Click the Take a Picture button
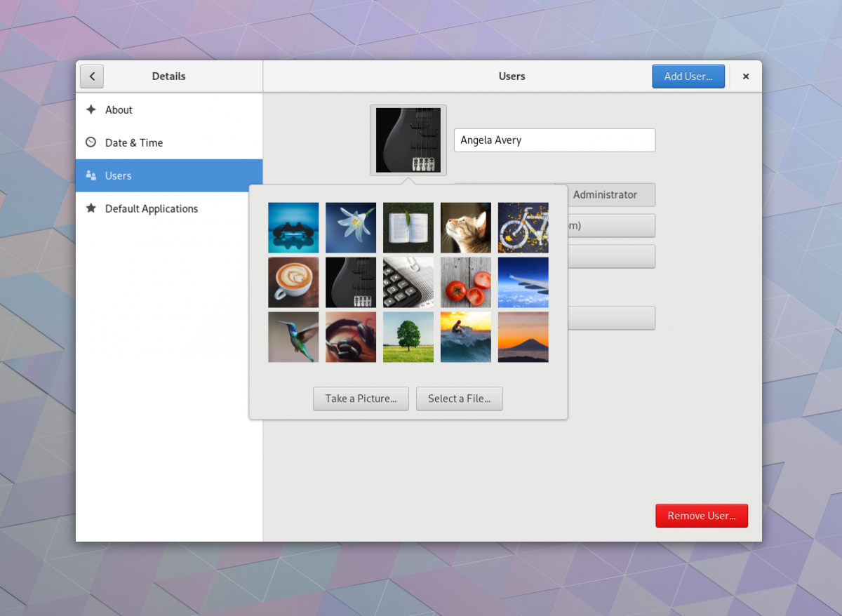842x616 pixels. 361,399
